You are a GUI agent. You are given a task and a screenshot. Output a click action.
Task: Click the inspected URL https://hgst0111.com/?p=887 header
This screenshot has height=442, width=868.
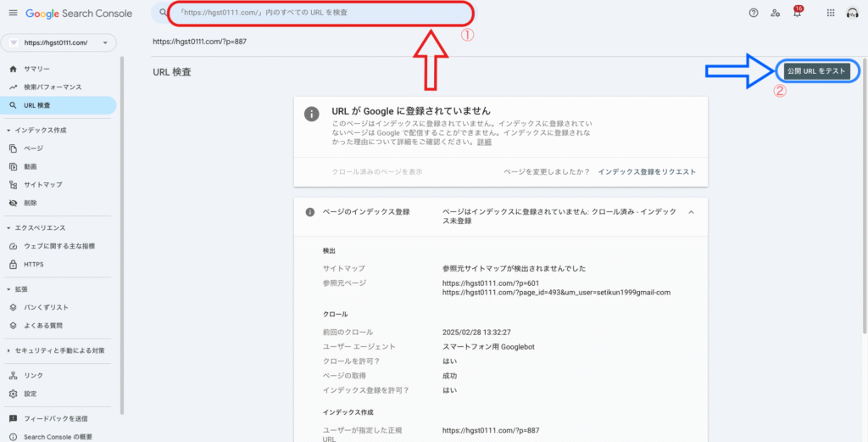tap(199, 41)
